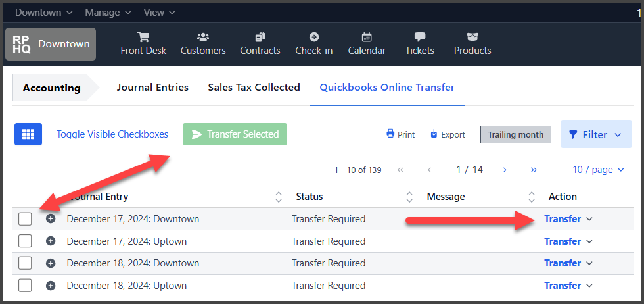This screenshot has width=644, height=304.
Task: Switch to Sales Tax Collected tab
Action: (254, 88)
